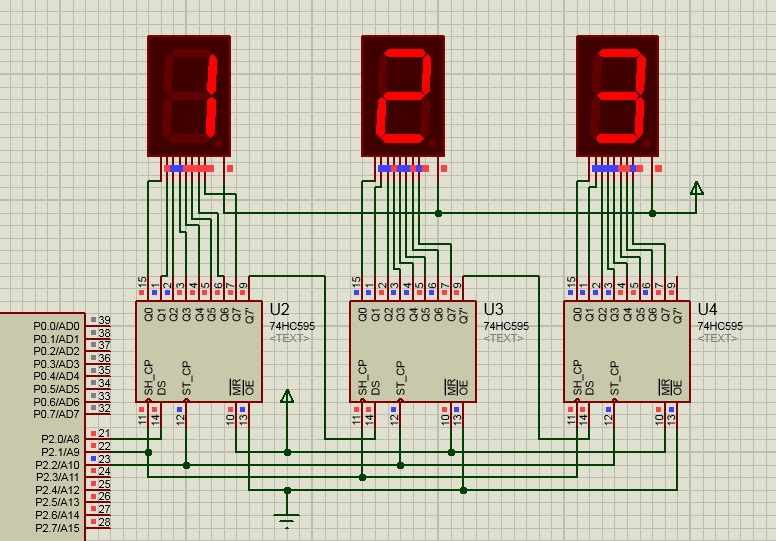Viewport: 776px width, 541px height.
Task: Click the OE pin name inside U4
Action: 678,388
